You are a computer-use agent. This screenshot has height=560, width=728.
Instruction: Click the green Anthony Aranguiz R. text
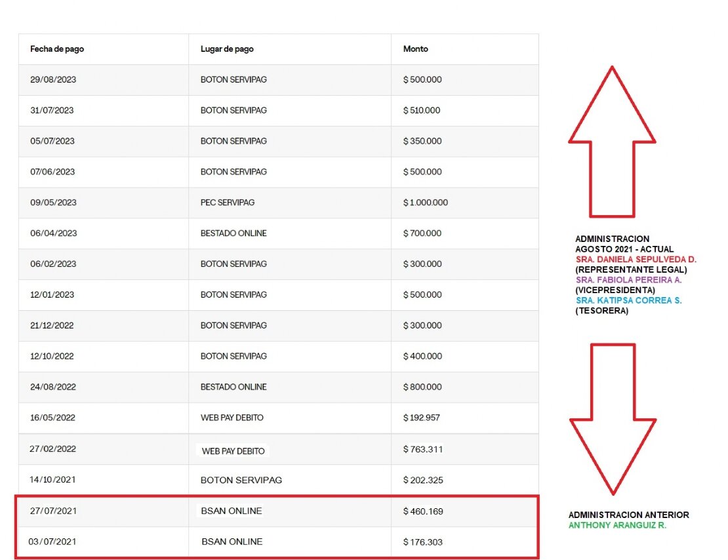click(x=617, y=526)
